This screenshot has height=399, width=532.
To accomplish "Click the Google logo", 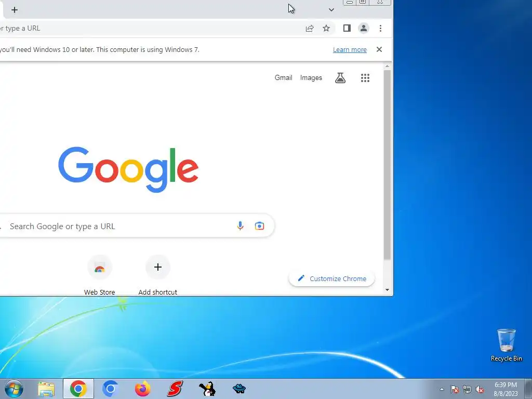I will pos(128,169).
